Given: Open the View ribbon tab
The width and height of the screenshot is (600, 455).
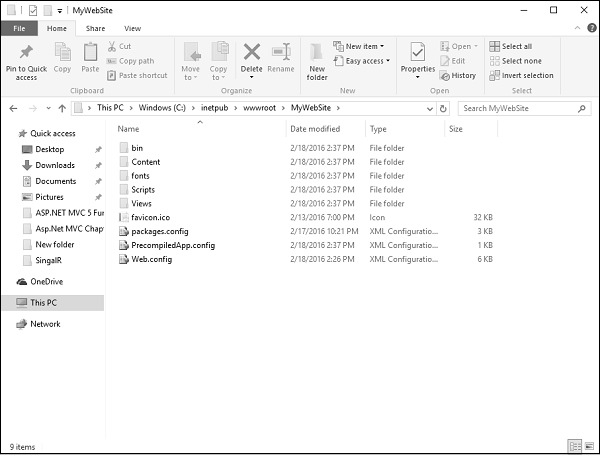Looking at the screenshot, I should click(x=132, y=29).
